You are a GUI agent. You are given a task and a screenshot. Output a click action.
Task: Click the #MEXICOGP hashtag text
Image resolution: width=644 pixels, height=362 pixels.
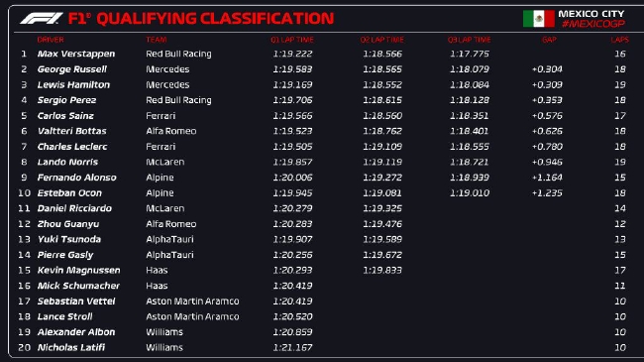click(x=593, y=24)
